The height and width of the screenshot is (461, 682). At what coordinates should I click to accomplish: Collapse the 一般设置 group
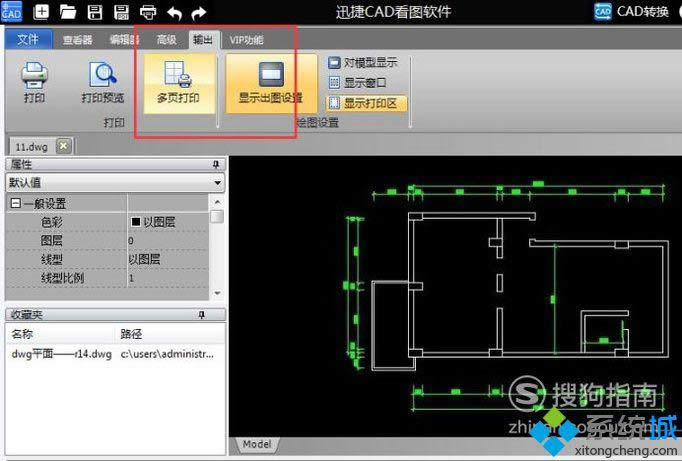[x=16, y=203]
